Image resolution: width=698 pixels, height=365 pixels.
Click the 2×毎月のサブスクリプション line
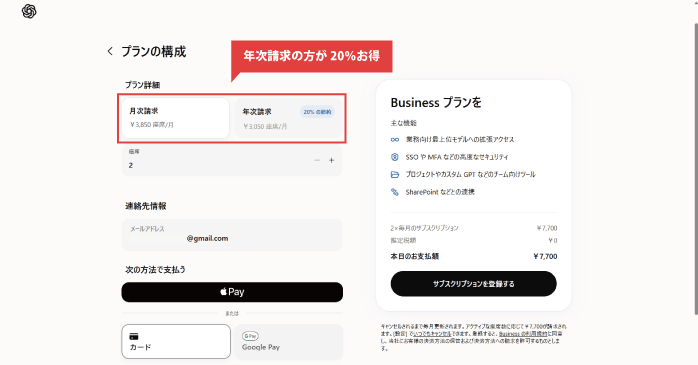(x=474, y=228)
